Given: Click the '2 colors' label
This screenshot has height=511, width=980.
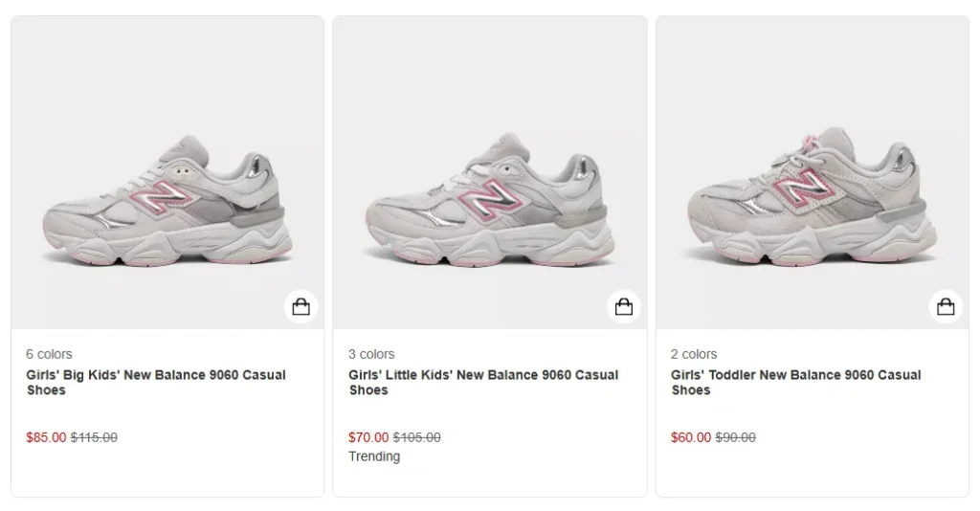Looking at the screenshot, I should coord(694,354).
